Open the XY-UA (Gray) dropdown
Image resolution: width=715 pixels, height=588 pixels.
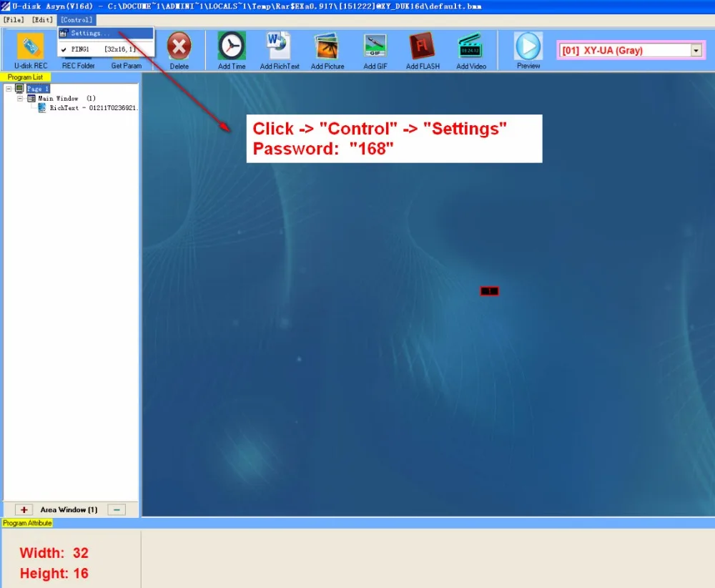696,50
